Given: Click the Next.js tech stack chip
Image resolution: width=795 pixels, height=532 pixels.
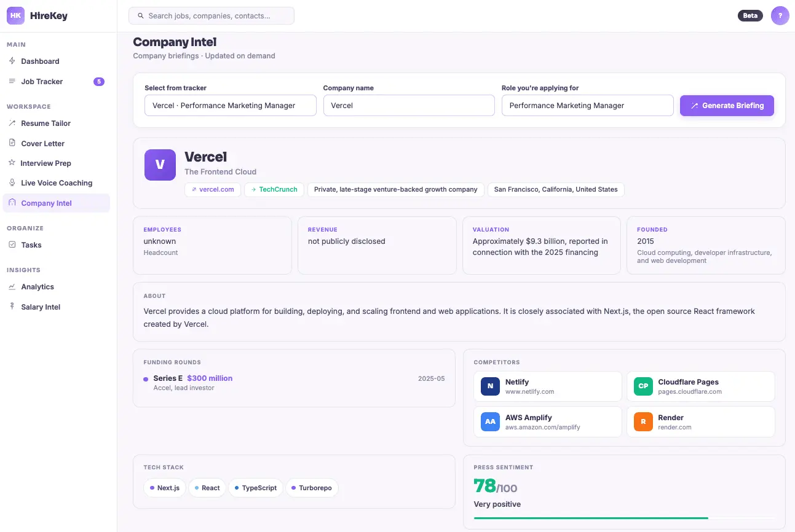Looking at the screenshot, I should click(165, 488).
